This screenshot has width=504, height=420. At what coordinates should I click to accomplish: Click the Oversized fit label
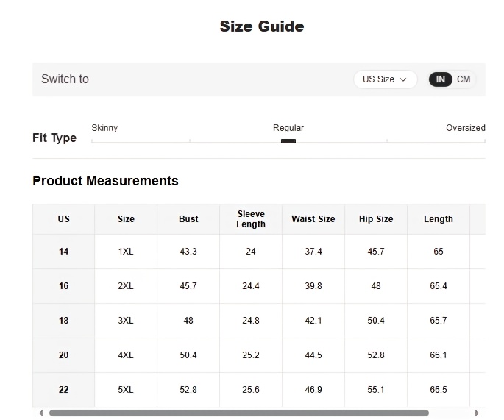(466, 128)
